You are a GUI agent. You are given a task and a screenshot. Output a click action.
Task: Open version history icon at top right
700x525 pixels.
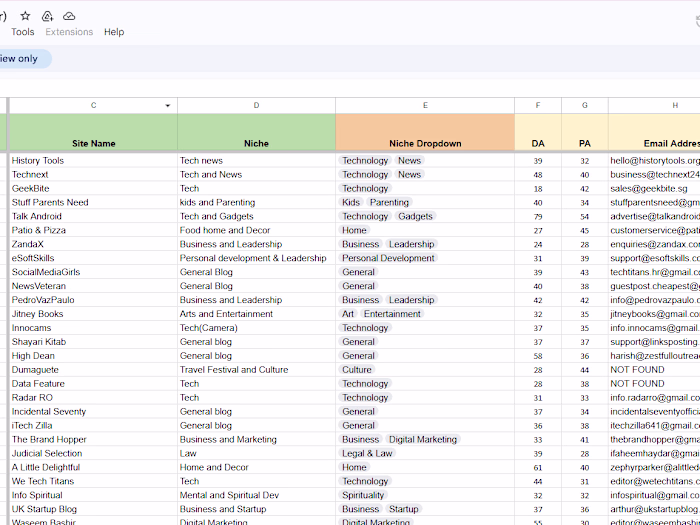(696, 22)
